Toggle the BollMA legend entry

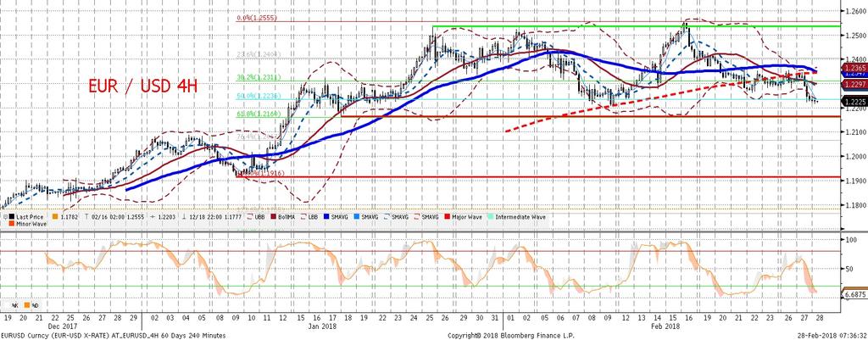click(x=283, y=217)
